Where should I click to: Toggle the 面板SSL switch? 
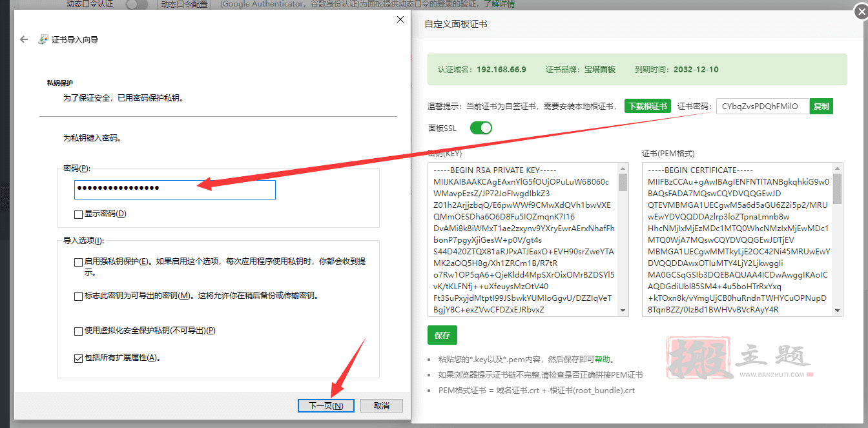[x=481, y=128]
